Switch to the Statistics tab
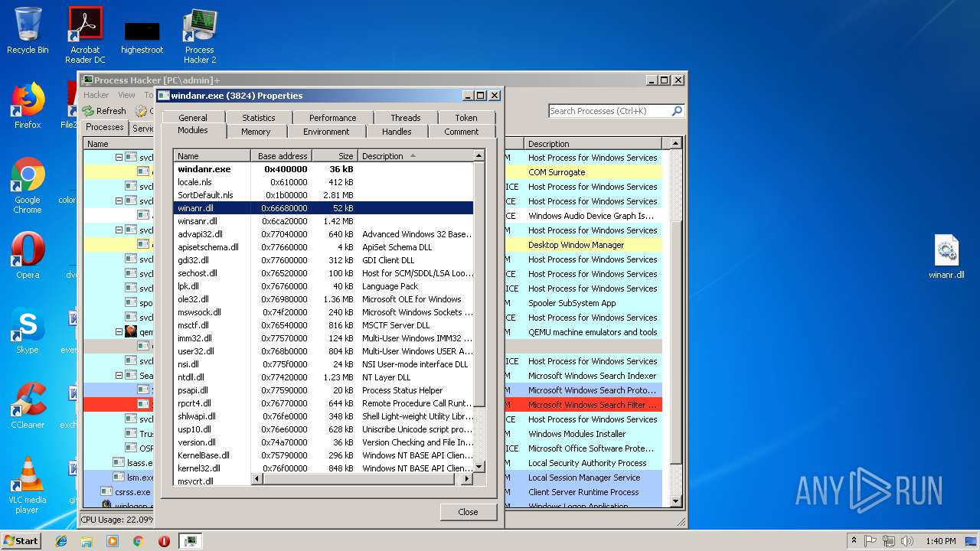This screenshot has height=551, width=980. click(259, 118)
